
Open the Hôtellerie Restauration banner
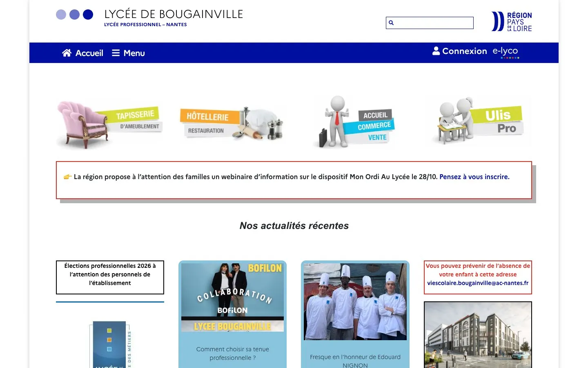tap(233, 123)
